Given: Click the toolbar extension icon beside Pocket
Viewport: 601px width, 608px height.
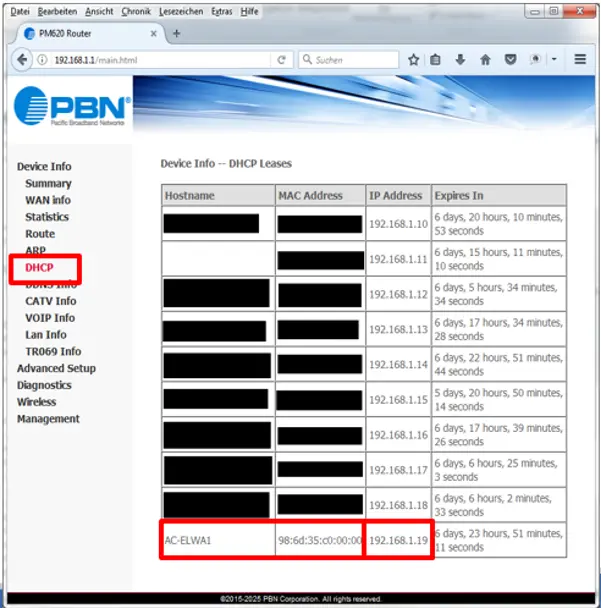Looking at the screenshot, I should click(535, 59).
